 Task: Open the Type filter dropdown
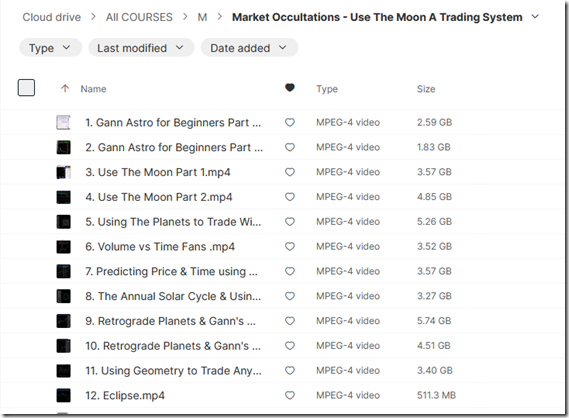[x=50, y=48]
